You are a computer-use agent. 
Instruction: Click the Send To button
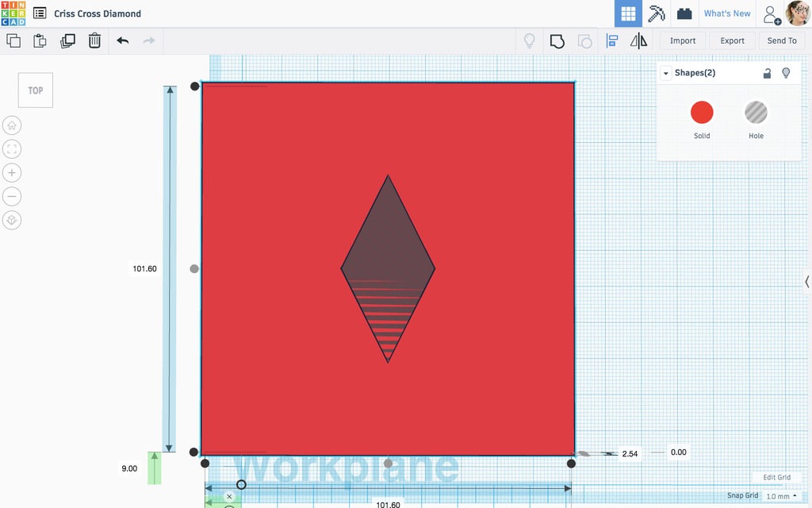click(782, 41)
